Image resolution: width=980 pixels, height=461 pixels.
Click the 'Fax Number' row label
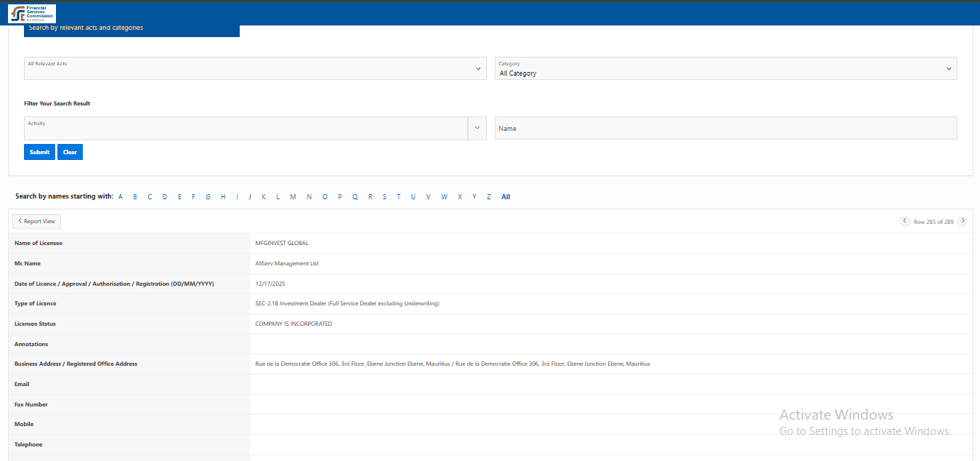coord(31,404)
